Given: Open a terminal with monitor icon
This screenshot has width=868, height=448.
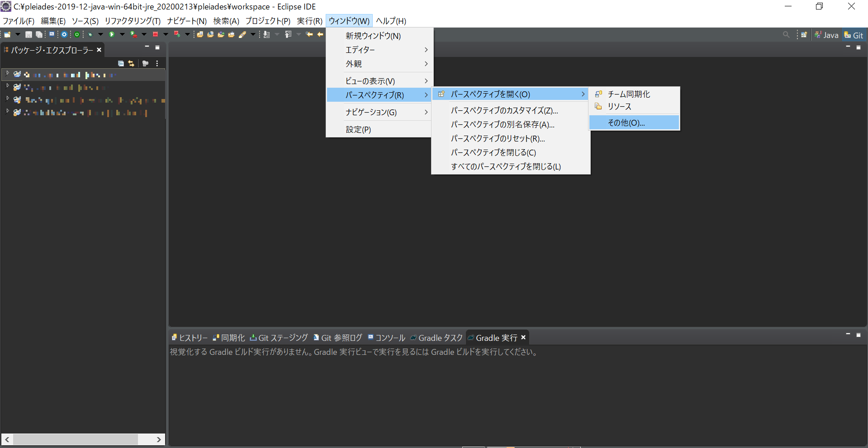Looking at the screenshot, I should [x=52, y=34].
